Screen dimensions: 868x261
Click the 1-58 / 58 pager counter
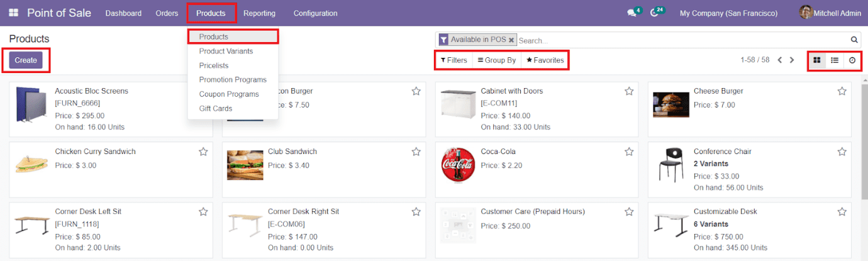pyautogui.click(x=755, y=60)
